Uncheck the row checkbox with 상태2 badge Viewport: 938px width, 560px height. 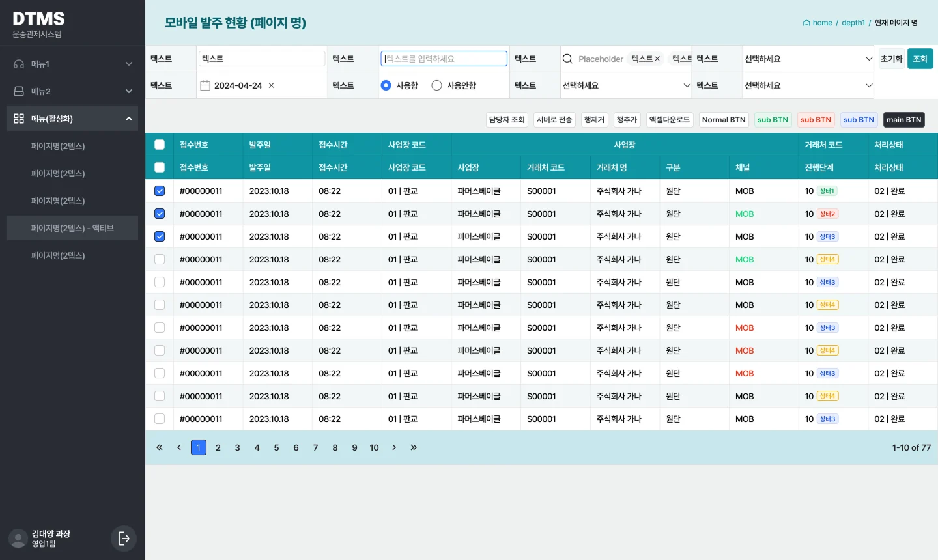point(160,214)
